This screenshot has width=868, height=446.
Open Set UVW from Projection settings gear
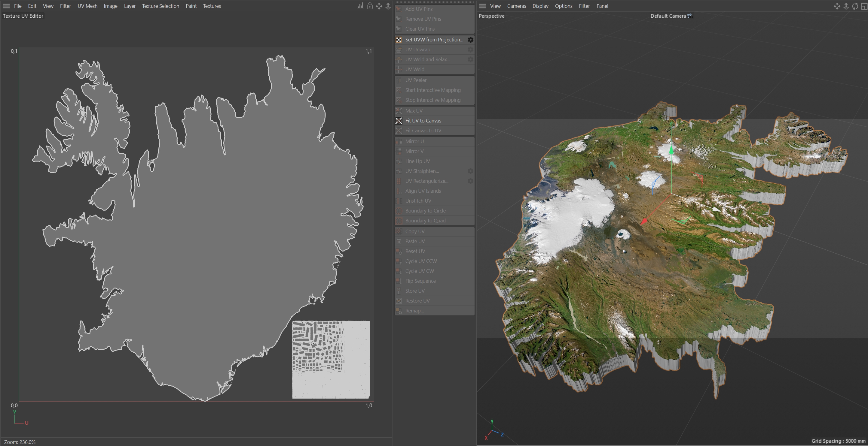point(470,40)
